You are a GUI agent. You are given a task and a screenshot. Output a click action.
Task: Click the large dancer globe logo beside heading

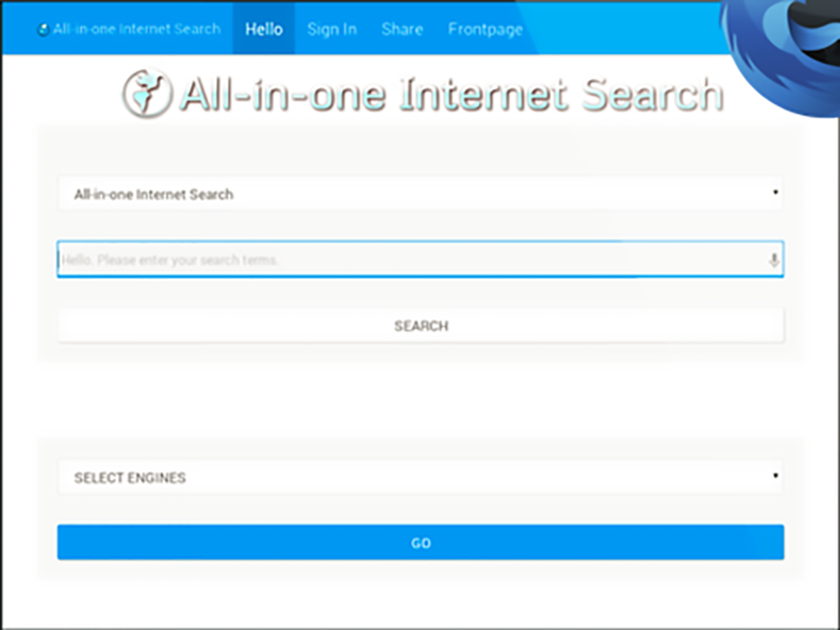pyautogui.click(x=147, y=94)
